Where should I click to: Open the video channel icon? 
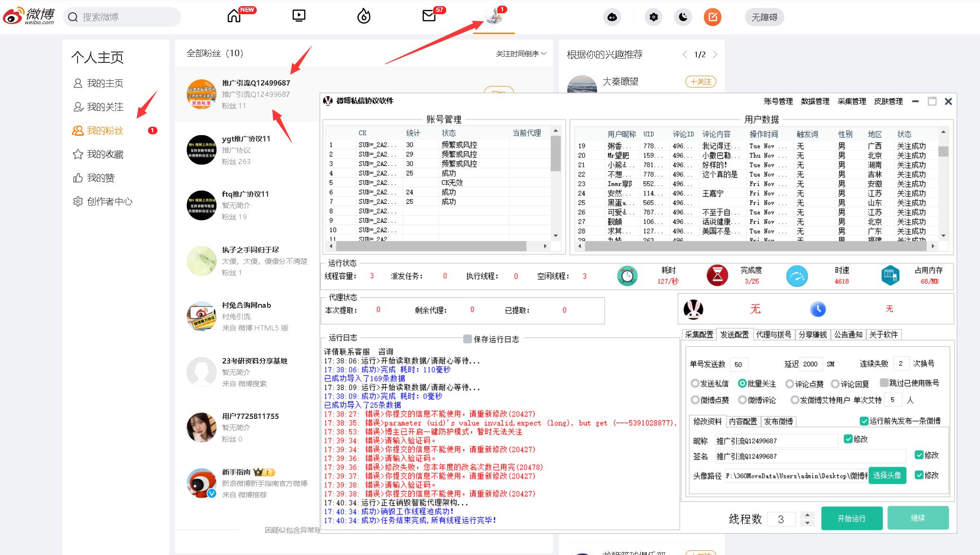(x=299, y=16)
